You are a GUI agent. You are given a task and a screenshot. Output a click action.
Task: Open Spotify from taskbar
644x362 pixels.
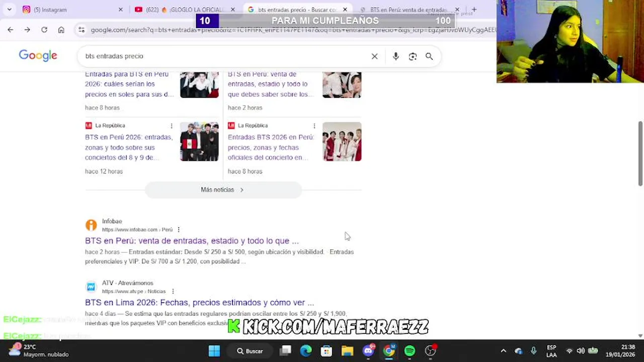click(x=410, y=351)
